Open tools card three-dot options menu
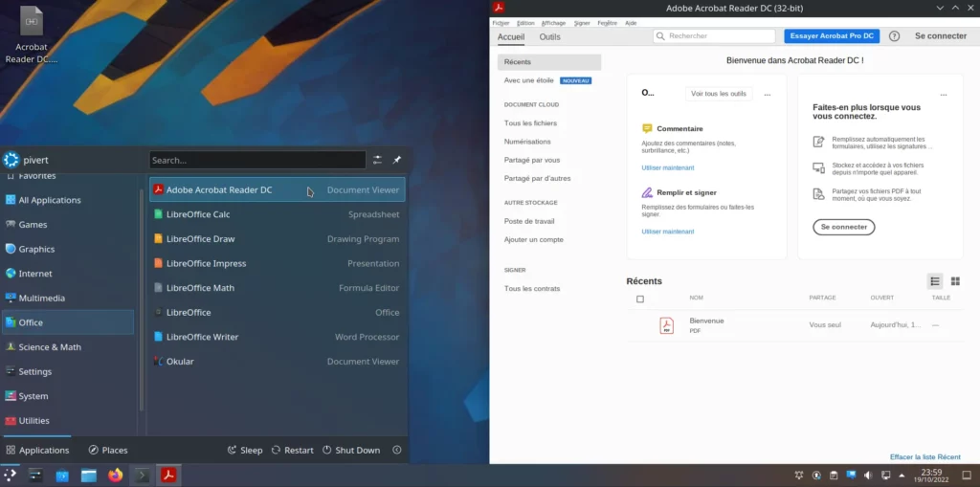 [x=768, y=95]
